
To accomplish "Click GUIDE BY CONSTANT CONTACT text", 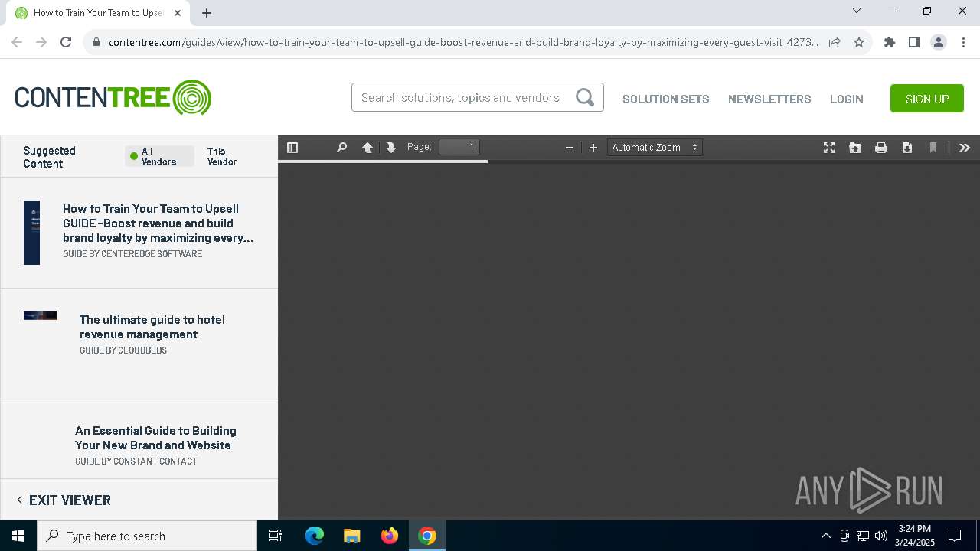I will (136, 461).
